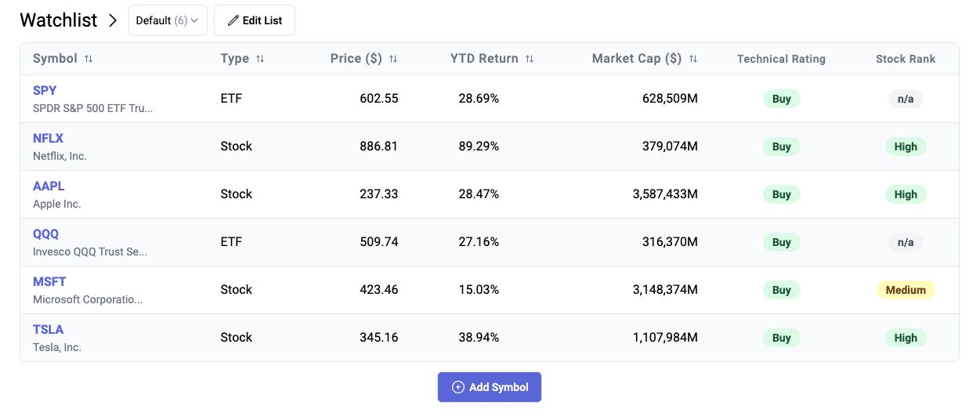Click the High stock rank badge for NFLX
This screenshot has height=420, width=980.
(906, 147)
